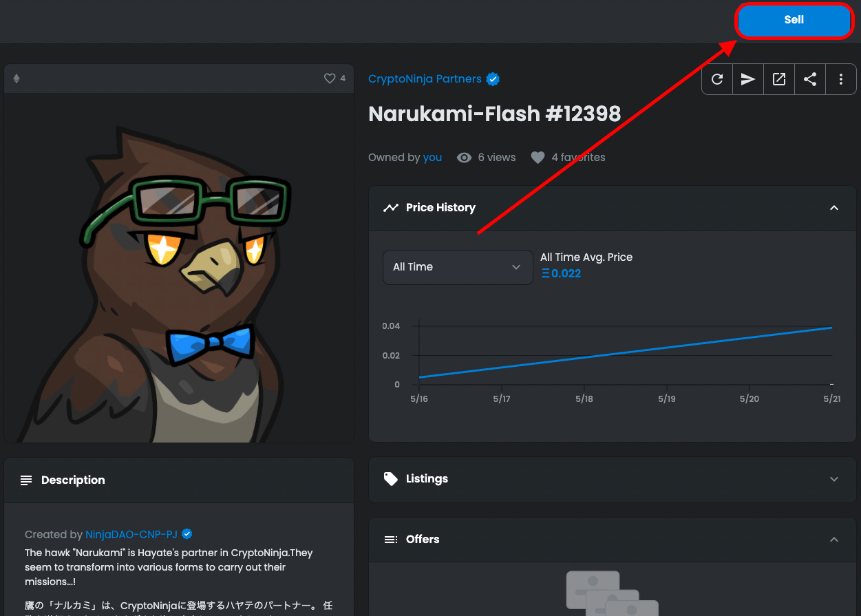861x616 pixels.
Task: Click the 'All Time Avg. Price' label
Action: [586, 257]
